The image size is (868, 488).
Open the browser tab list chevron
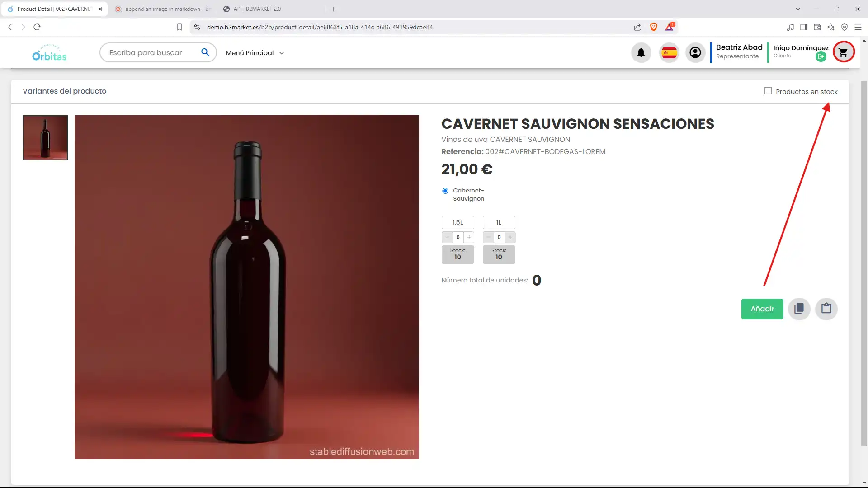798,9
